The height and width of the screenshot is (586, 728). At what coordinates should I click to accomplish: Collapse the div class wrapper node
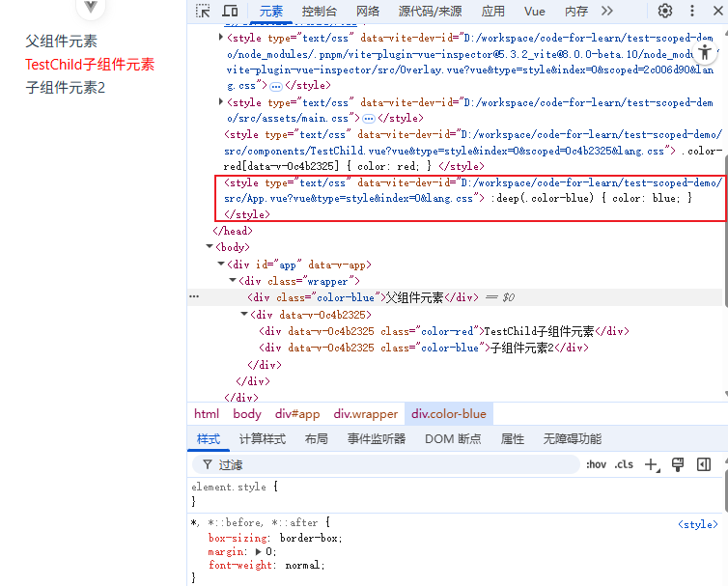tap(233, 281)
